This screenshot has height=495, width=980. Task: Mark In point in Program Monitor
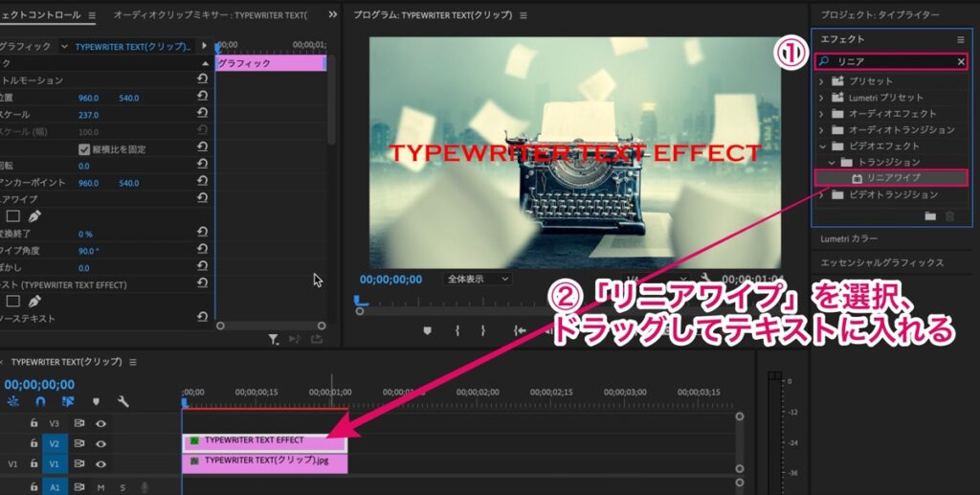(x=457, y=330)
